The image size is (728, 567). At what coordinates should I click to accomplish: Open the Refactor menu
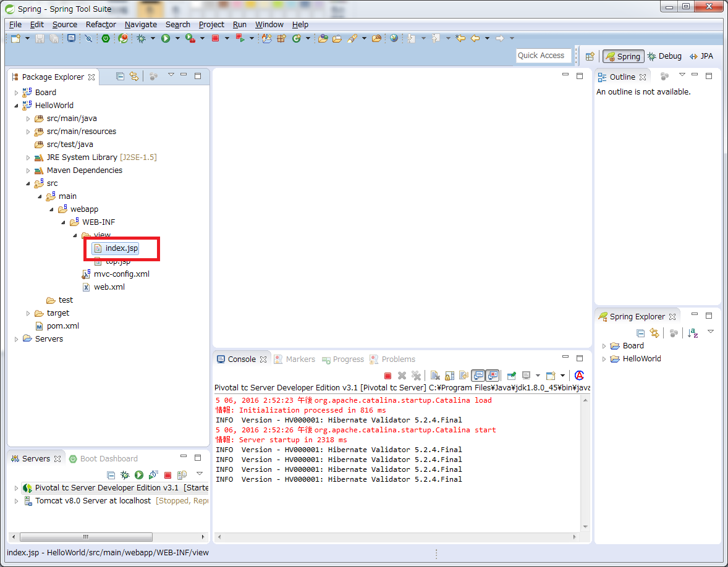[x=101, y=25]
